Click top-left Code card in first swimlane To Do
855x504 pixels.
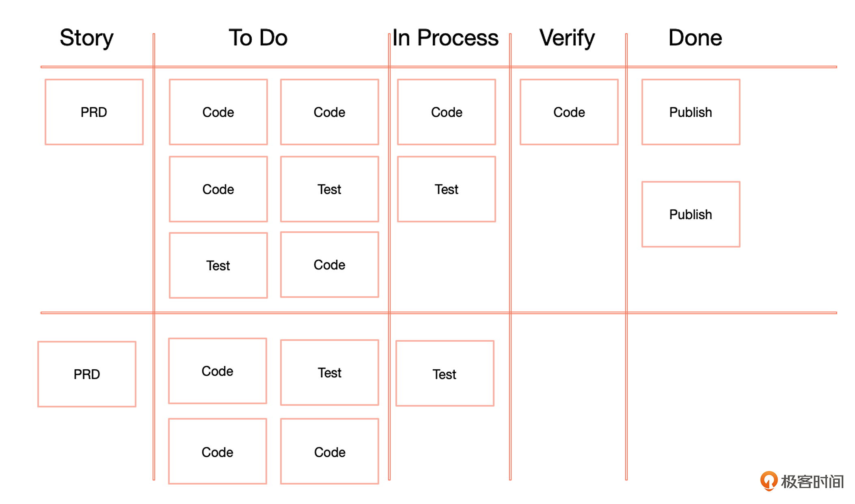[218, 112]
